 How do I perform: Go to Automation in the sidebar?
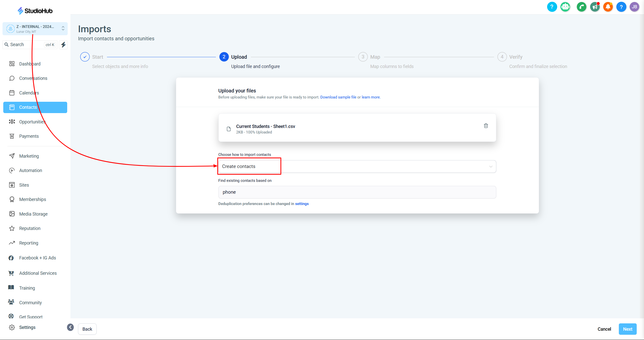[x=30, y=171]
